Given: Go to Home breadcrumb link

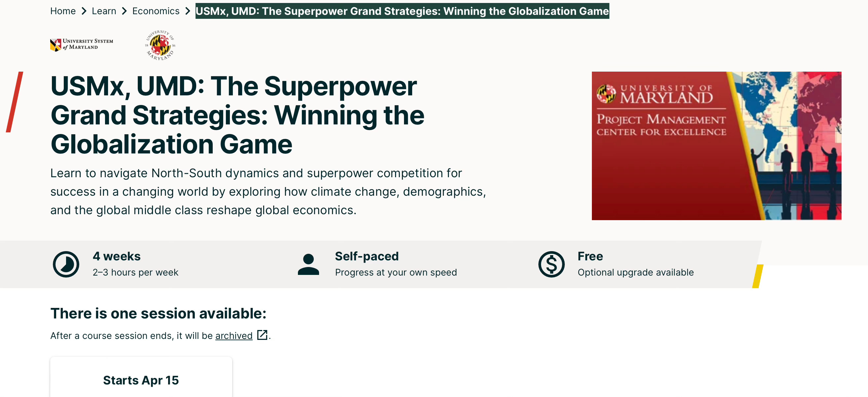Looking at the screenshot, I should pyautogui.click(x=63, y=11).
